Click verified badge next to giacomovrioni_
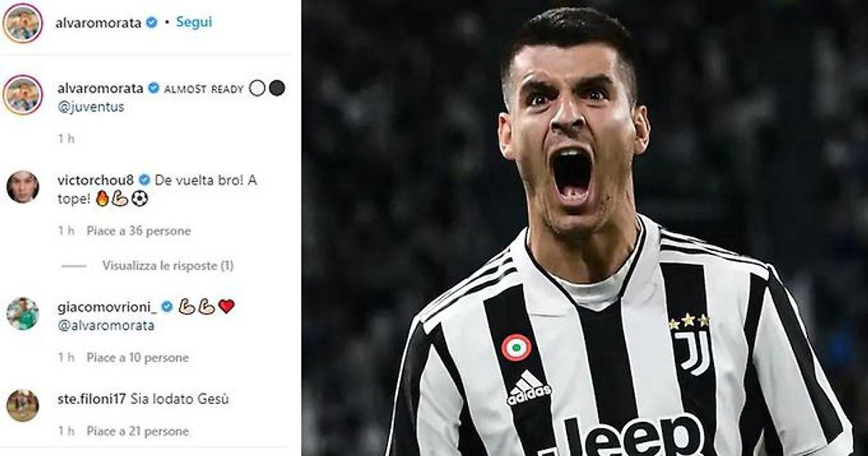868x456 pixels. [x=167, y=307]
